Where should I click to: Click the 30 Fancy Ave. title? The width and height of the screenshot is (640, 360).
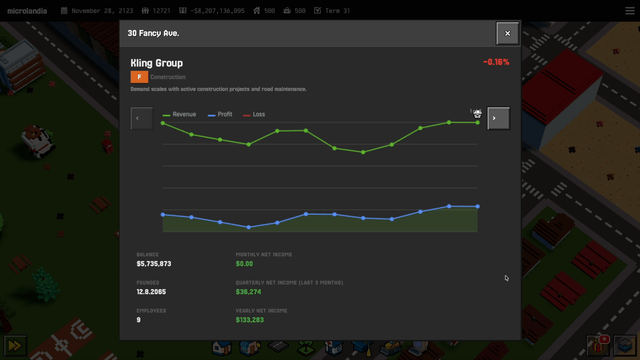coord(153,33)
